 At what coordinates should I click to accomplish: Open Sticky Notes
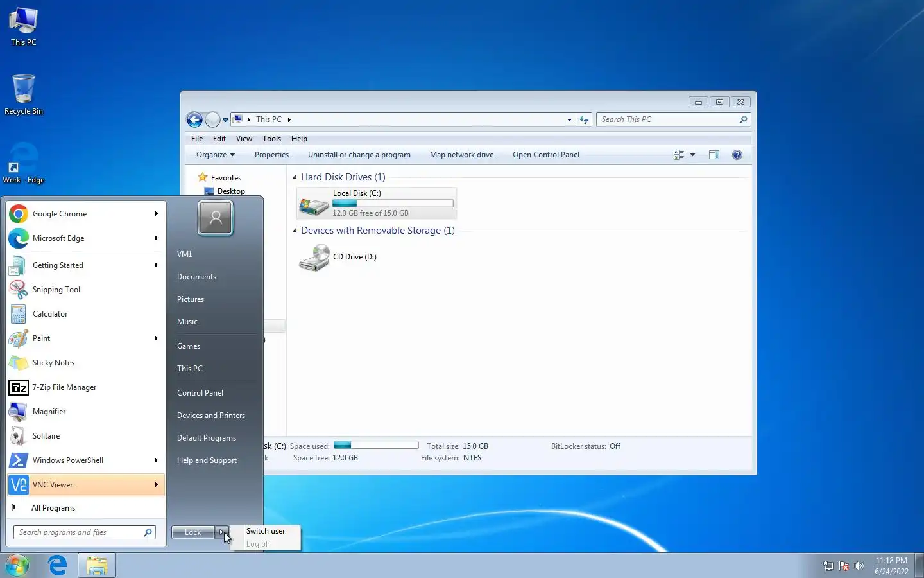click(x=86, y=363)
